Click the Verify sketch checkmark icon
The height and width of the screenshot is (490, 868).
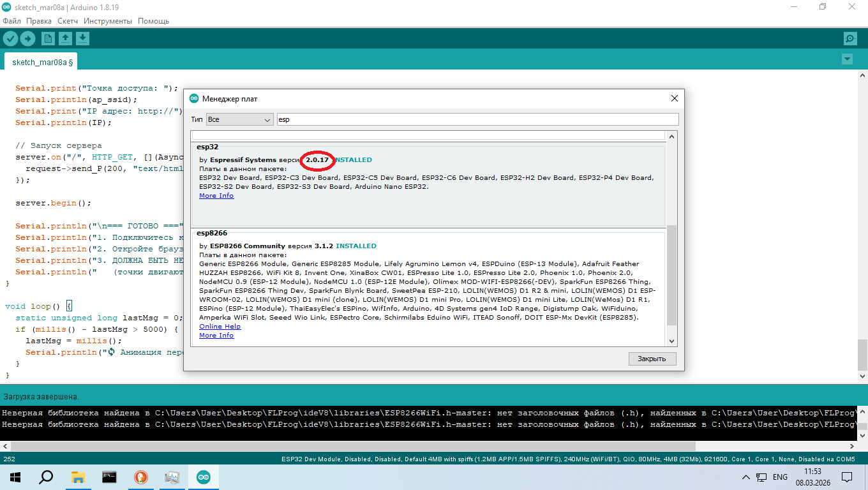coord(10,39)
